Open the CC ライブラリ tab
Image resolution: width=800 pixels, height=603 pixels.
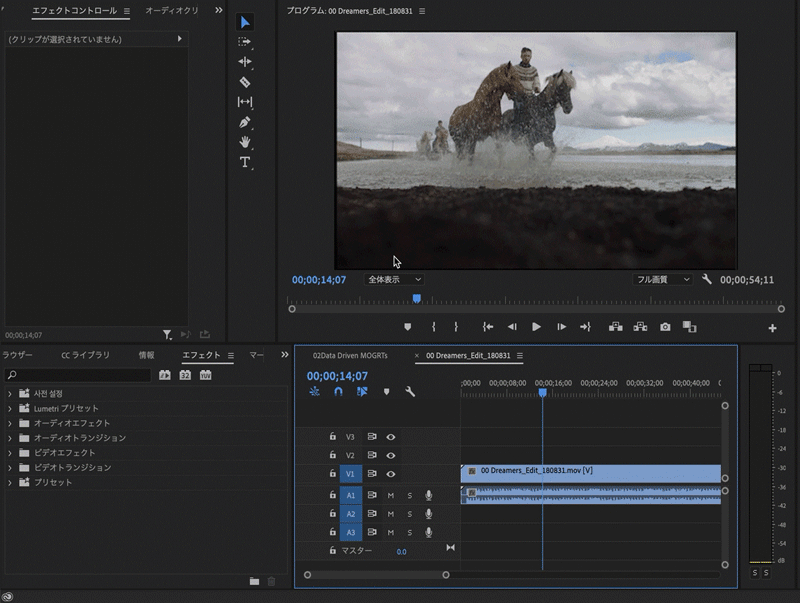(86, 355)
